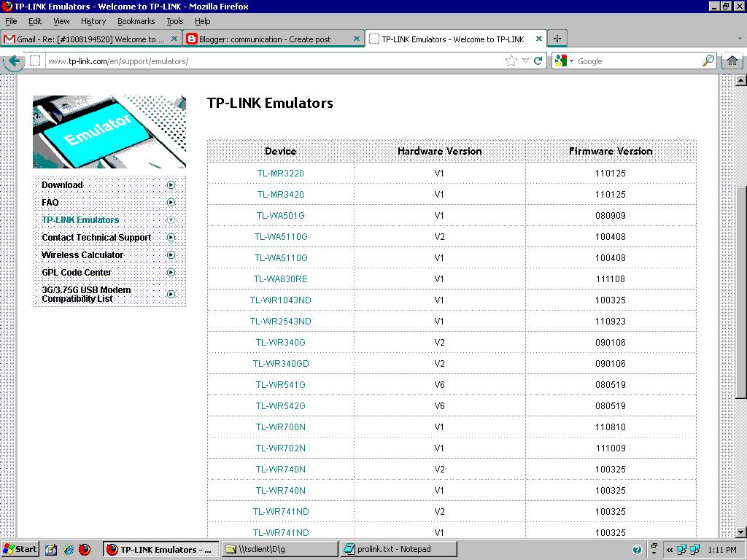747x560 pixels.
Task: Switch to the Blogger Create post tab
Action: coord(274,39)
